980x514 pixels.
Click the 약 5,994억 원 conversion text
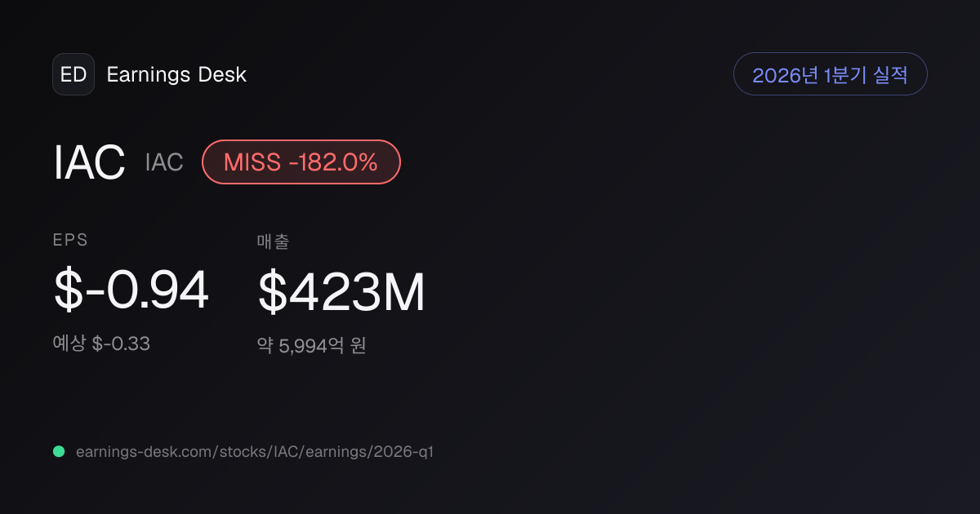[x=311, y=345]
